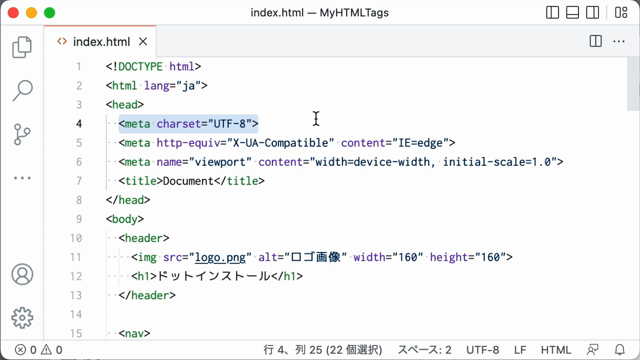Open the Search view icon
Viewport: 640px width, 360px height.
pos(22,90)
